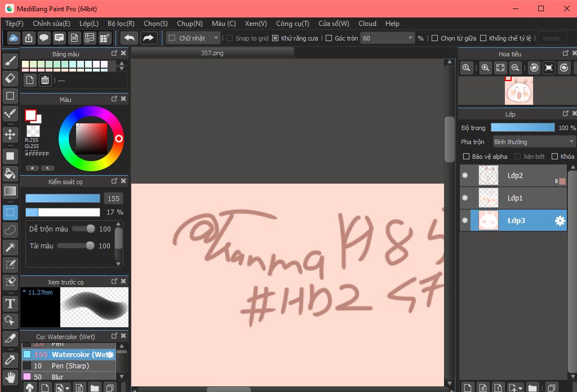Select the Eraser tool
This screenshot has width=577, height=392.
[10, 78]
